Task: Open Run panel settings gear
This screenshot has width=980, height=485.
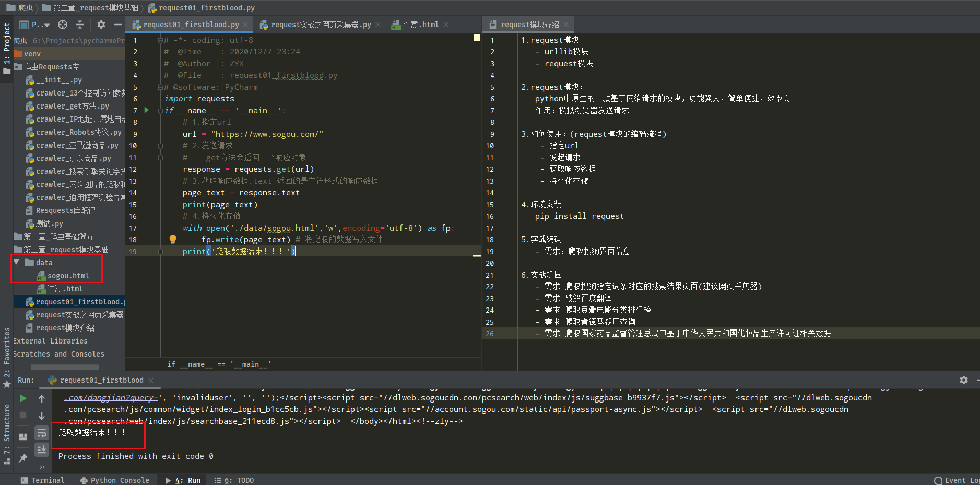Action: point(964,380)
